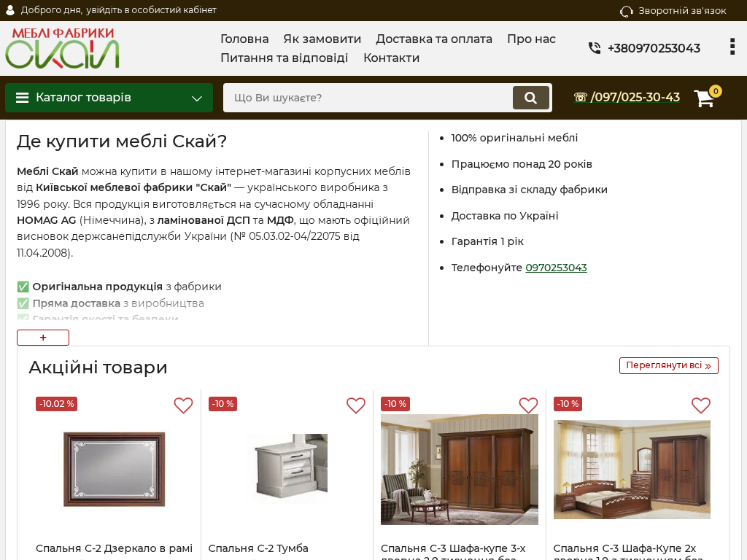Open the Шафа-купе 3-х дверна product image
Viewport: 747px width, 560px height.
click(460, 470)
